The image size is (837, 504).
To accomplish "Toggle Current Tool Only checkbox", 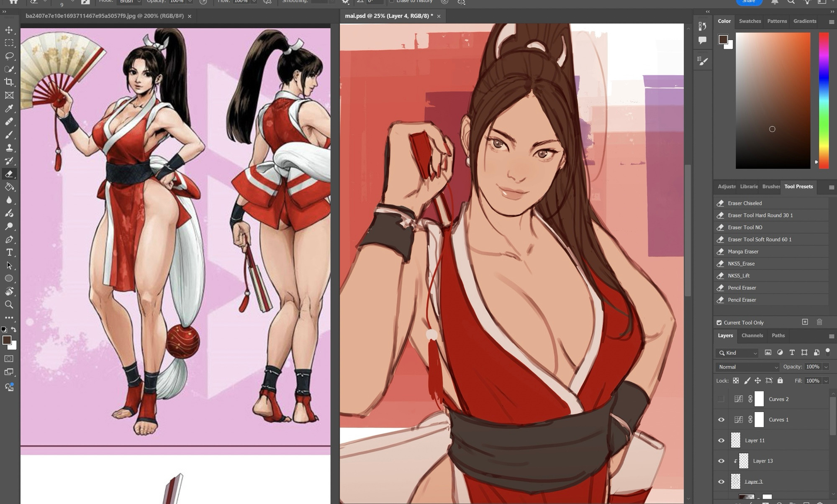I will [719, 322].
